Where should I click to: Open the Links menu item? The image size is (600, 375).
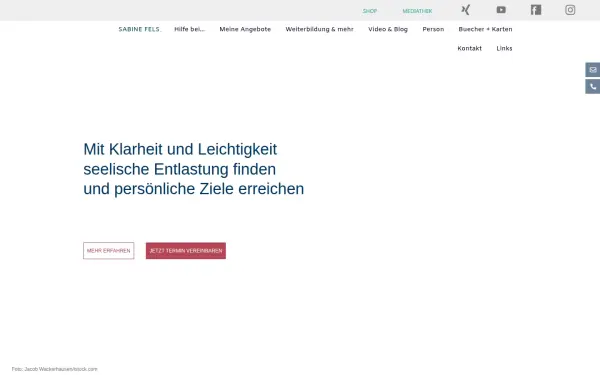pos(504,48)
